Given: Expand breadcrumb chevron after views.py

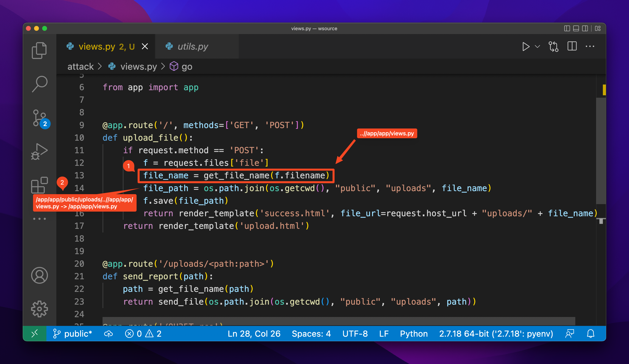Looking at the screenshot, I should point(163,66).
